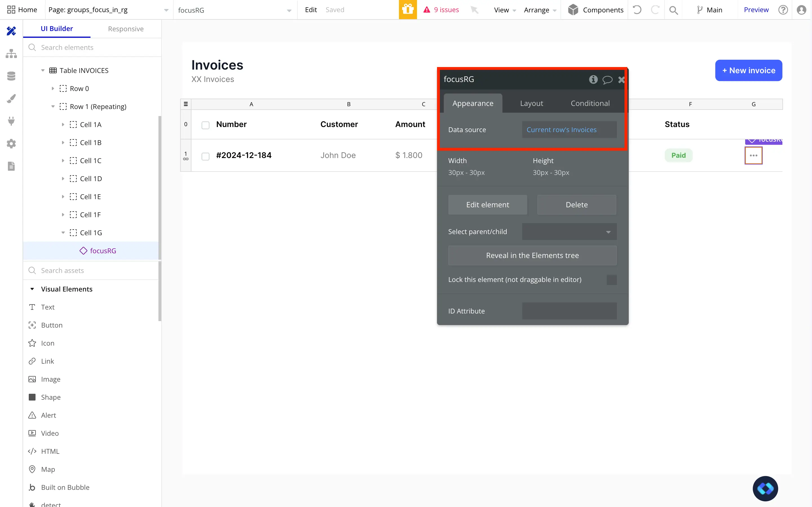Expand Cell 1A in elements tree

(x=63, y=125)
